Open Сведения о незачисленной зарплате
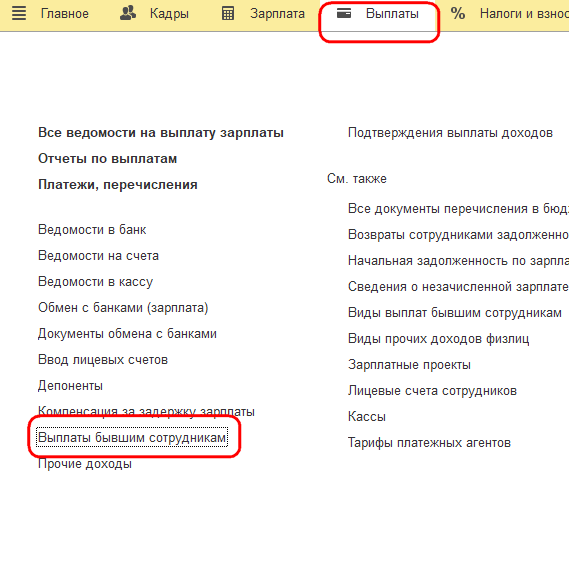Image resolution: width=569 pixels, height=576 pixels. pyautogui.click(x=458, y=287)
